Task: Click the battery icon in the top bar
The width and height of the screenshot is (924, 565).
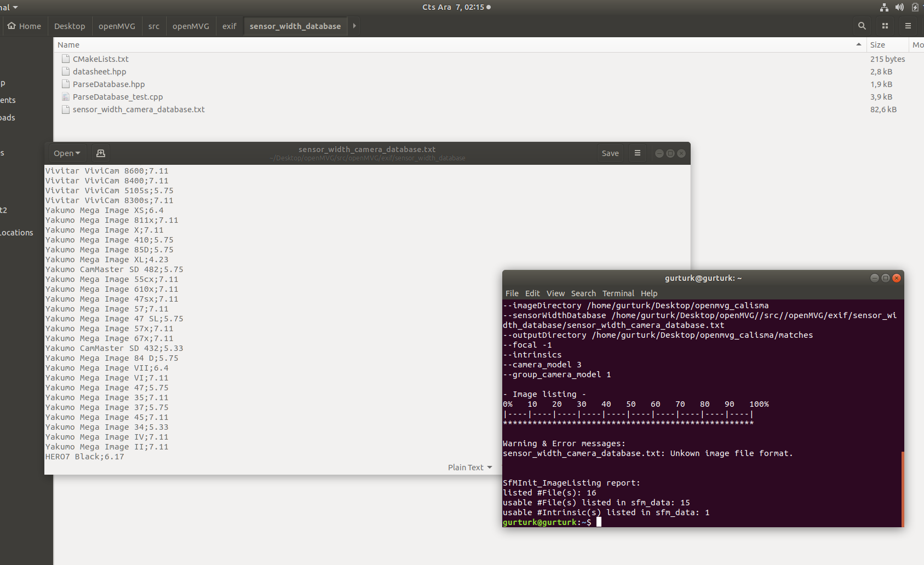Action: pos(915,7)
